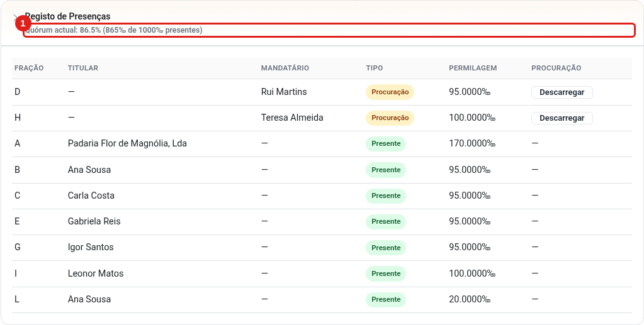Click the Presente badge for Carla Costa
The width and height of the screenshot is (644, 325).
pyautogui.click(x=386, y=196)
